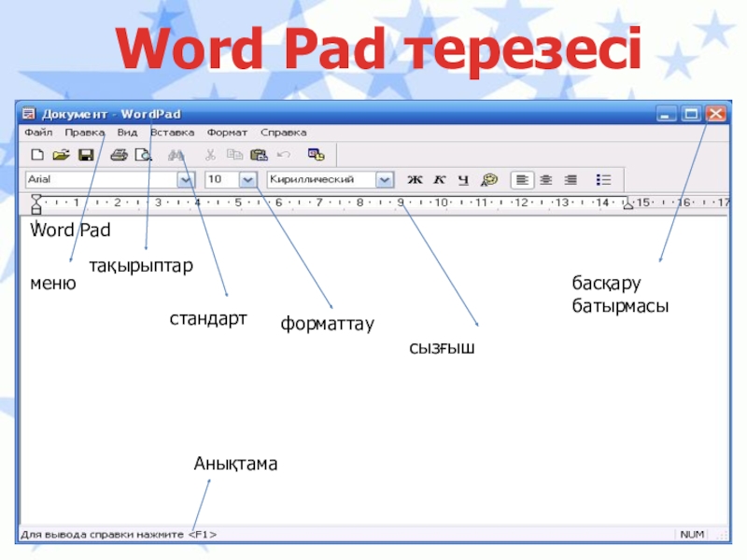Print the document with printer icon
The width and height of the screenshot is (747, 560).
pos(119,155)
